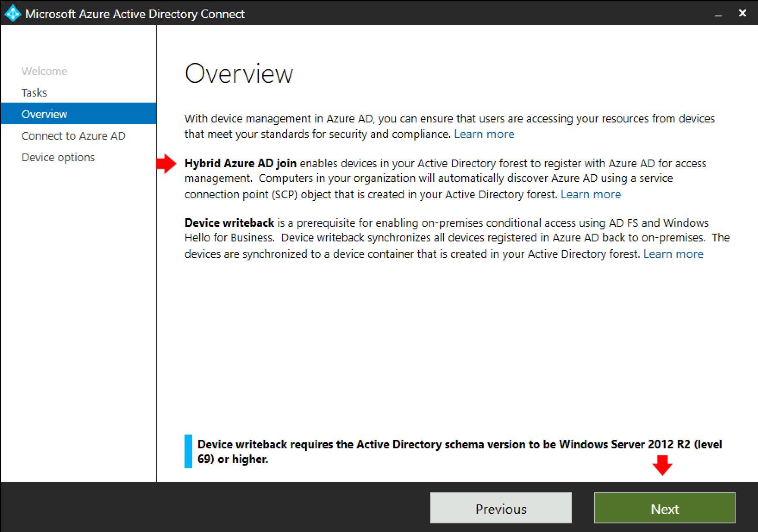This screenshot has width=758, height=532.
Task: Close the Azure AD Connect wizard
Action: point(742,13)
